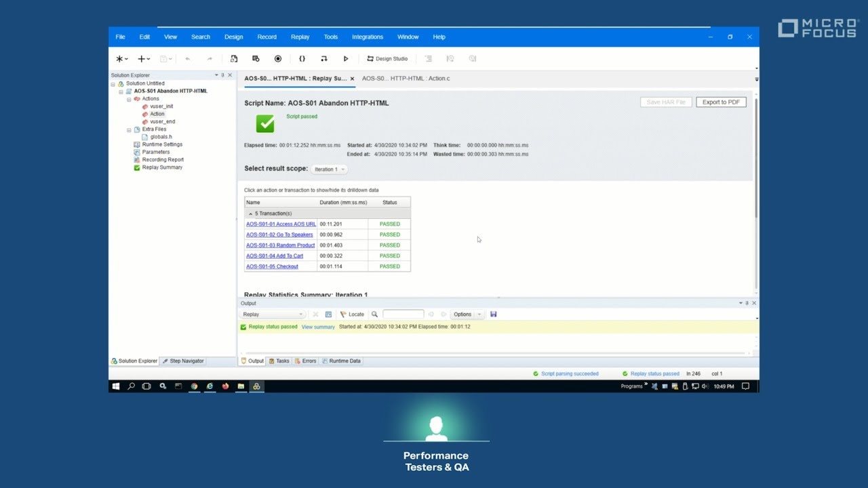This screenshot has width=868, height=488.
Task: Switch to the Tasks tab
Action: (x=279, y=361)
